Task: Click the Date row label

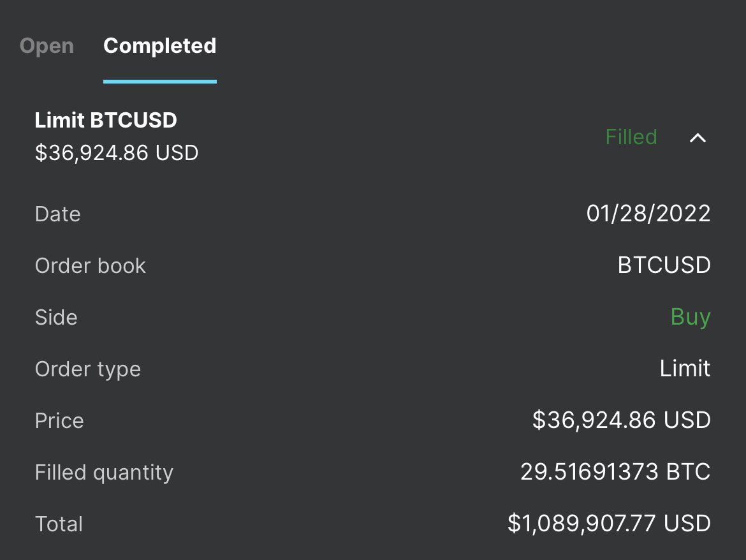Action: click(57, 214)
